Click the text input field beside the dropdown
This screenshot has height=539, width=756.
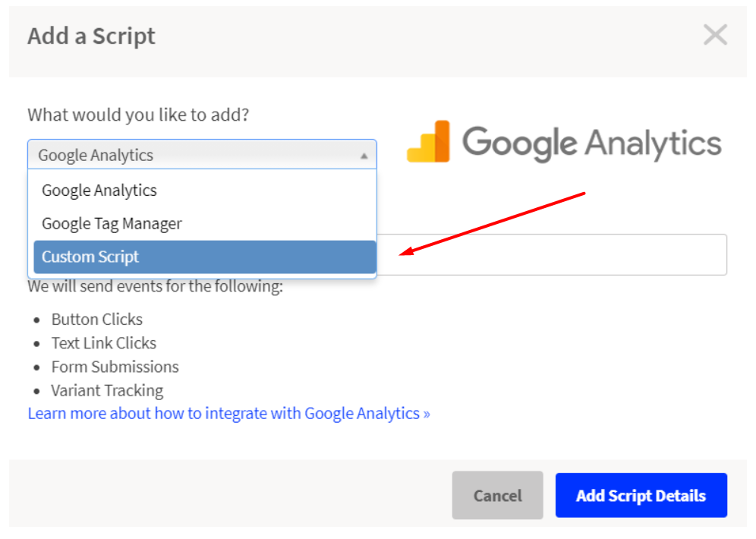[552, 254]
